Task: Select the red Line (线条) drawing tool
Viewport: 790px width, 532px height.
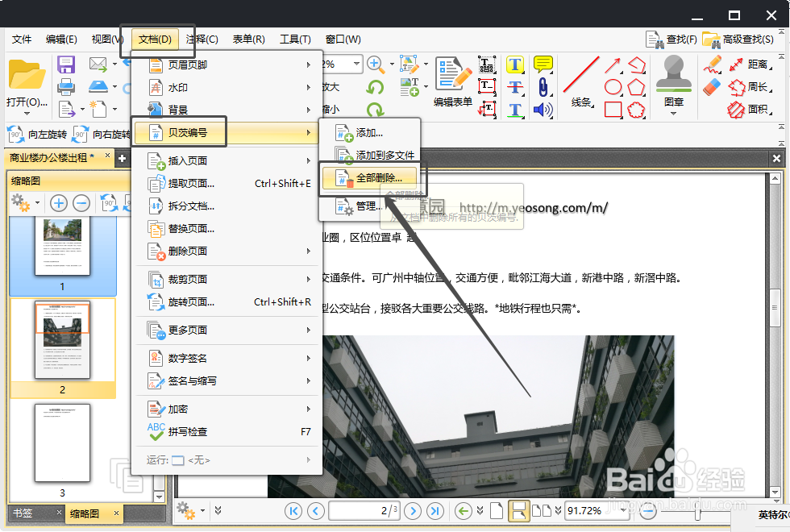Action: coord(582,74)
